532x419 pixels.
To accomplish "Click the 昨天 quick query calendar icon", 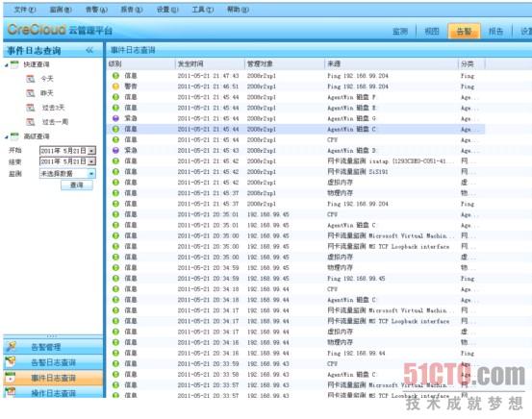I will tap(31, 93).
